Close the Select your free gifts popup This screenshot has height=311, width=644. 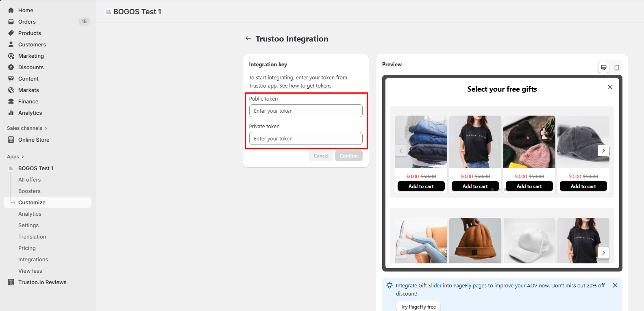(x=610, y=87)
